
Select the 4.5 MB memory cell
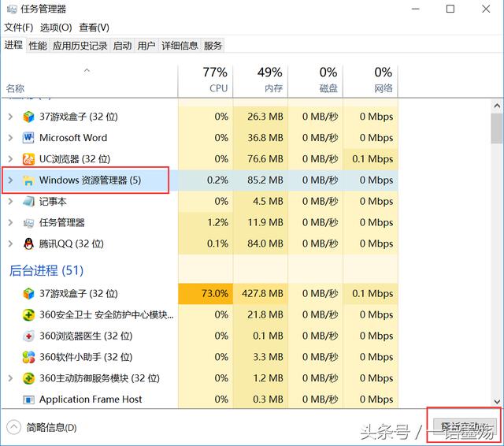tap(261, 201)
